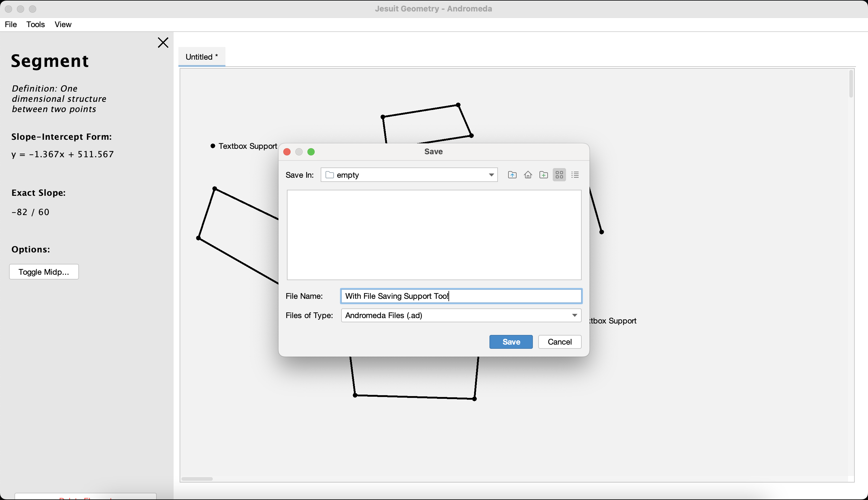Click the canvas vertical scrollbar thumb
Viewport: 868px width, 500px height.
click(851, 84)
